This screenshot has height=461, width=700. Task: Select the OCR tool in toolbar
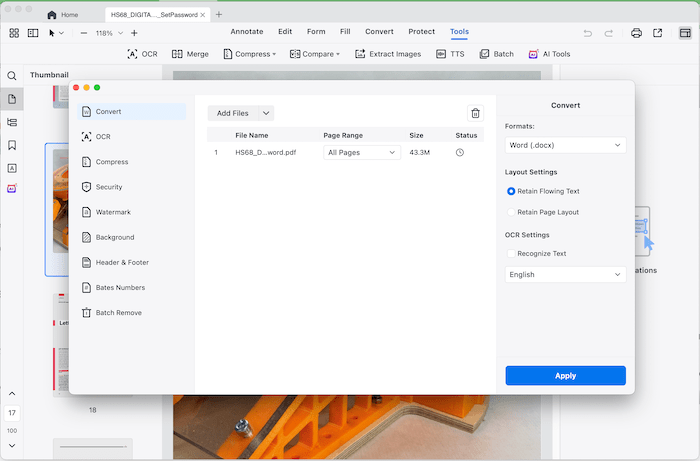(x=142, y=54)
